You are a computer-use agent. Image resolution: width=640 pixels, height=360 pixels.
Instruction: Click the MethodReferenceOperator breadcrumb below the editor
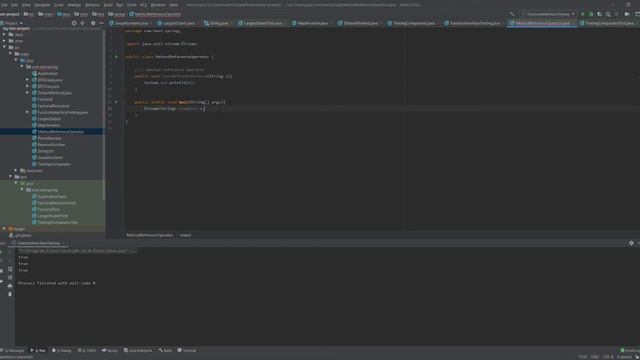[149, 235]
